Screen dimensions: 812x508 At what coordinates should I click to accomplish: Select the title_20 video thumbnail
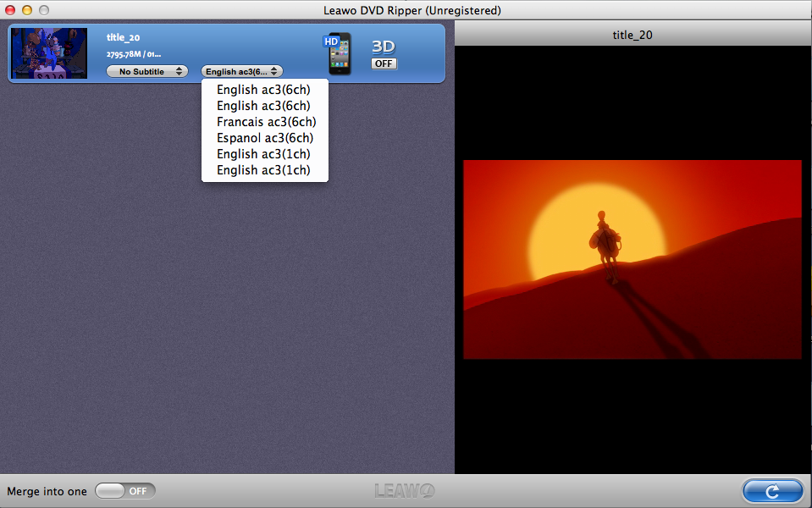pyautogui.click(x=49, y=53)
